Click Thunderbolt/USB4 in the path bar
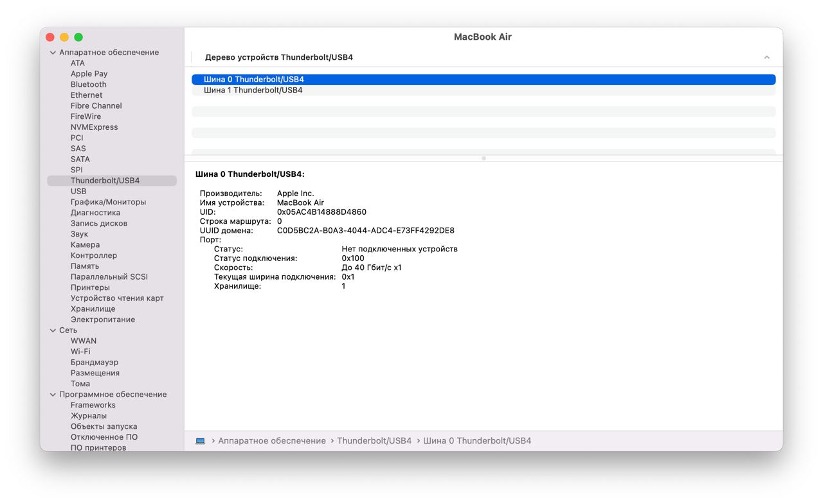This screenshot has width=823, height=504. pyautogui.click(x=374, y=441)
